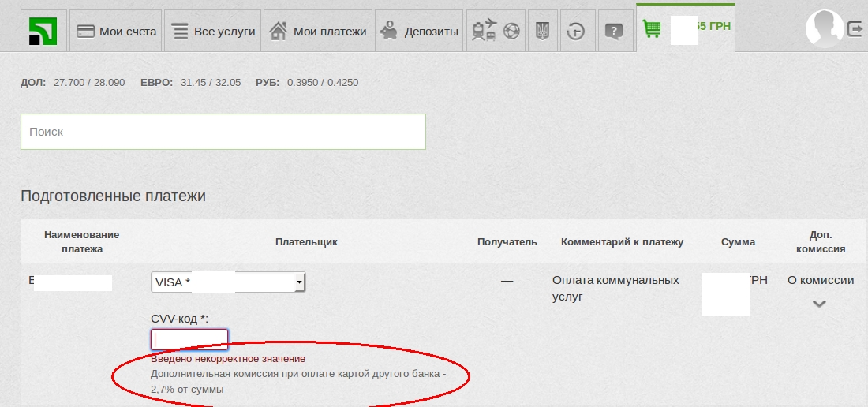
Task: Open the Ukrainian trident emblem icon
Action: click(x=542, y=31)
